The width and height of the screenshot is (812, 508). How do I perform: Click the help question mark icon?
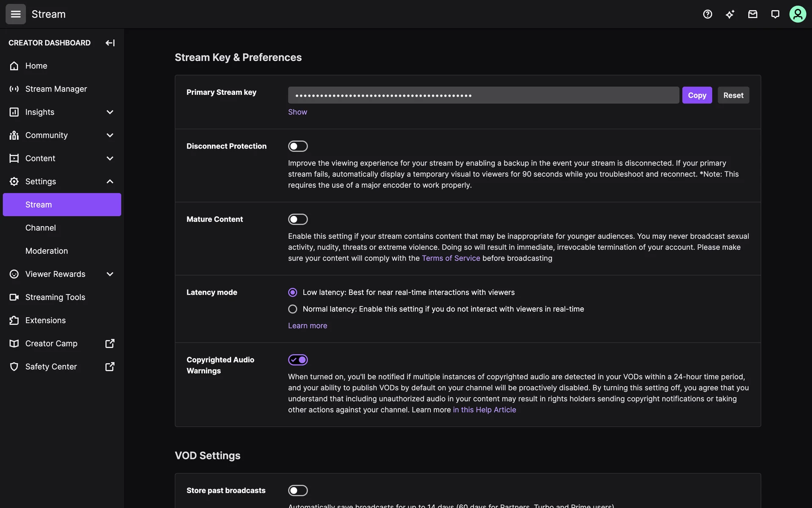click(708, 14)
